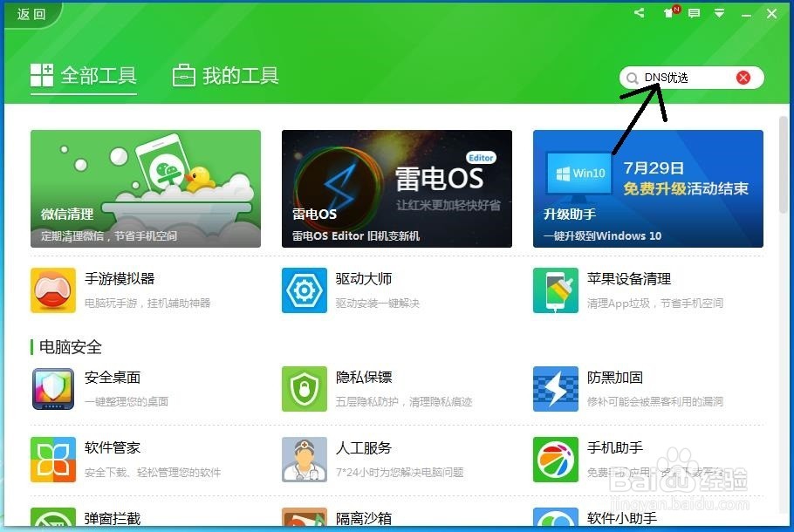Open the 防黑加固 lightning icon
The width and height of the screenshot is (794, 532).
coord(556,389)
